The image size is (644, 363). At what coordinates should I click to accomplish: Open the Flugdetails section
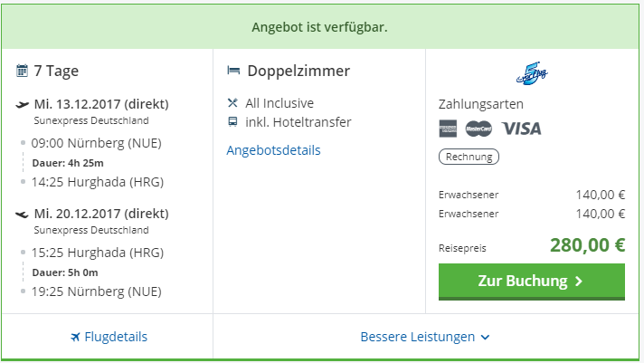coord(109,337)
